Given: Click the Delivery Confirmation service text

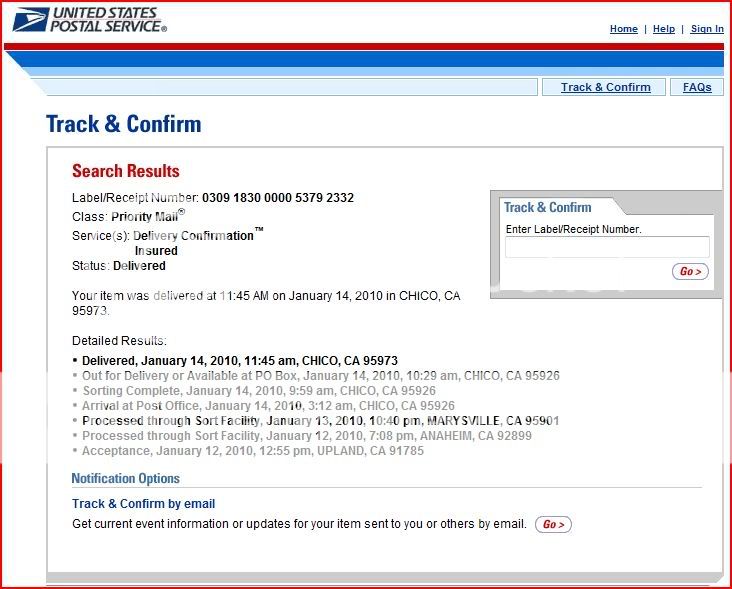Looking at the screenshot, I should click(x=198, y=235).
